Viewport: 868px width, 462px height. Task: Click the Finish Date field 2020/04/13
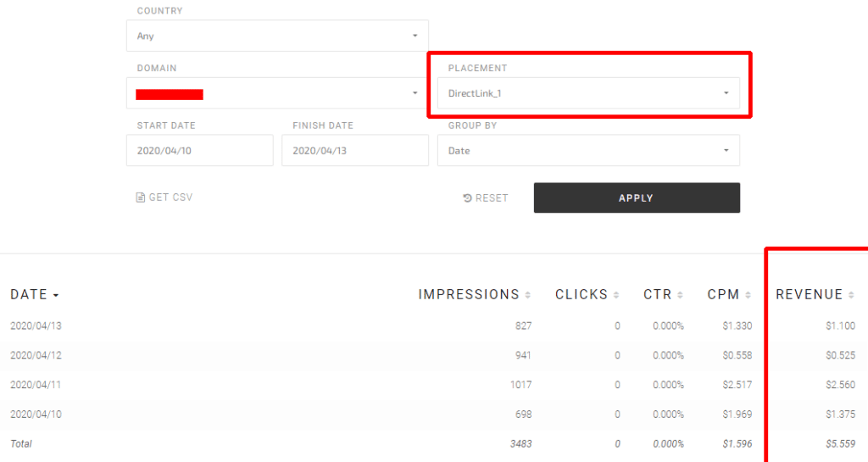(355, 151)
